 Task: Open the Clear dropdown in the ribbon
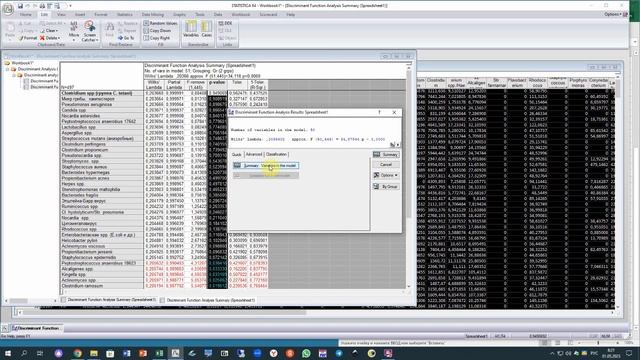pos(49,31)
